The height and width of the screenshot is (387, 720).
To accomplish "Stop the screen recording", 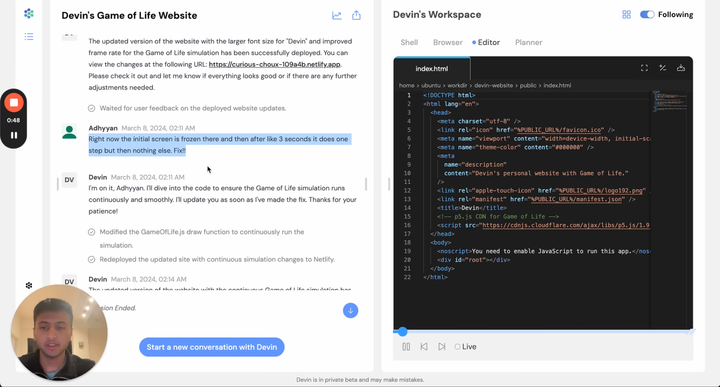I will pyautogui.click(x=14, y=102).
